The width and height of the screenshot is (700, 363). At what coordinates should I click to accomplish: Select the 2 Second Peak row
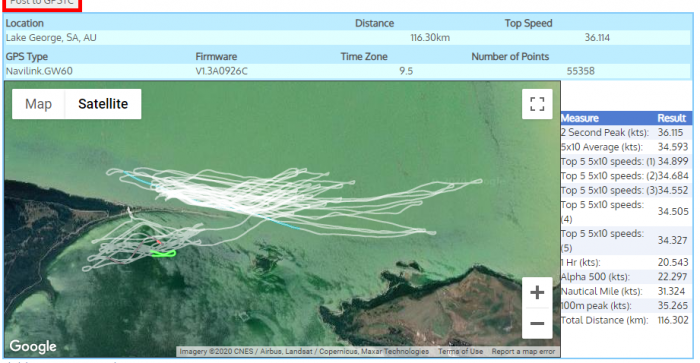(x=626, y=133)
